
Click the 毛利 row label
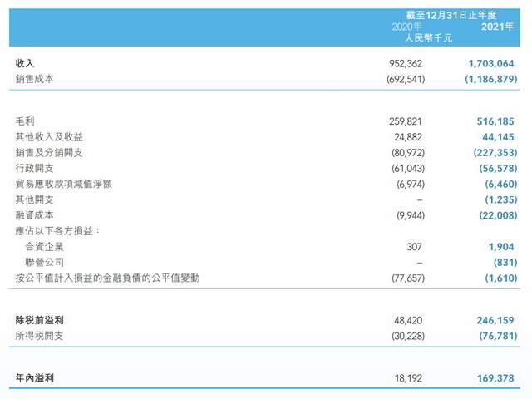click(x=25, y=121)
